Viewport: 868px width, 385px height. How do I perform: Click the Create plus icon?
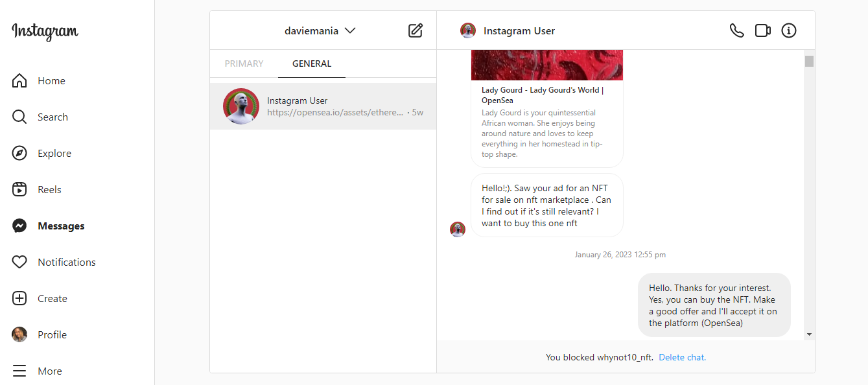[x=19, y=298]
